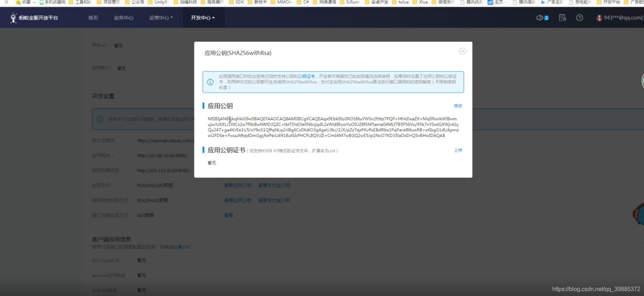The image size is (644, 296).
Task: Open the Xlua bookmark folder
Action: point(420,2)
